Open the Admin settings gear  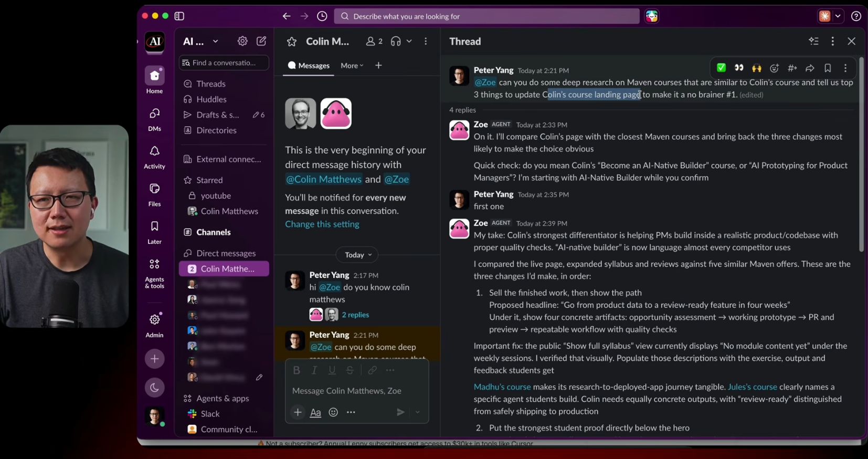pyautogui.click(x=154, y=325)
